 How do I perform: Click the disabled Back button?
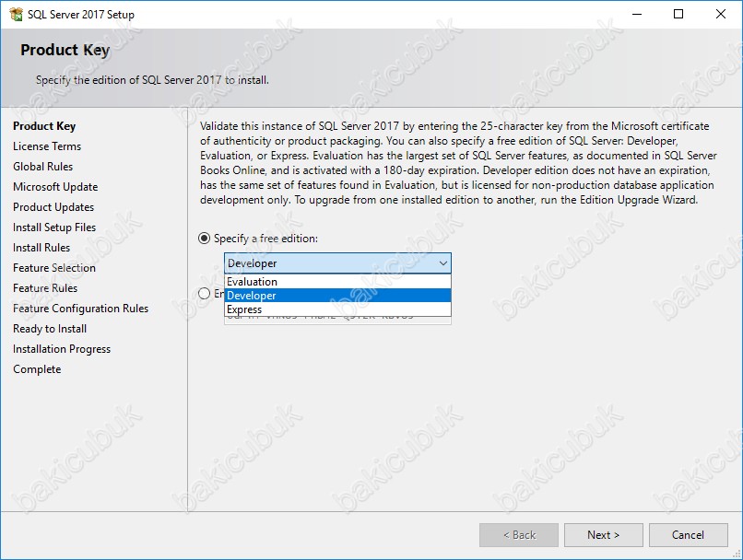click(x=519, y=535)
